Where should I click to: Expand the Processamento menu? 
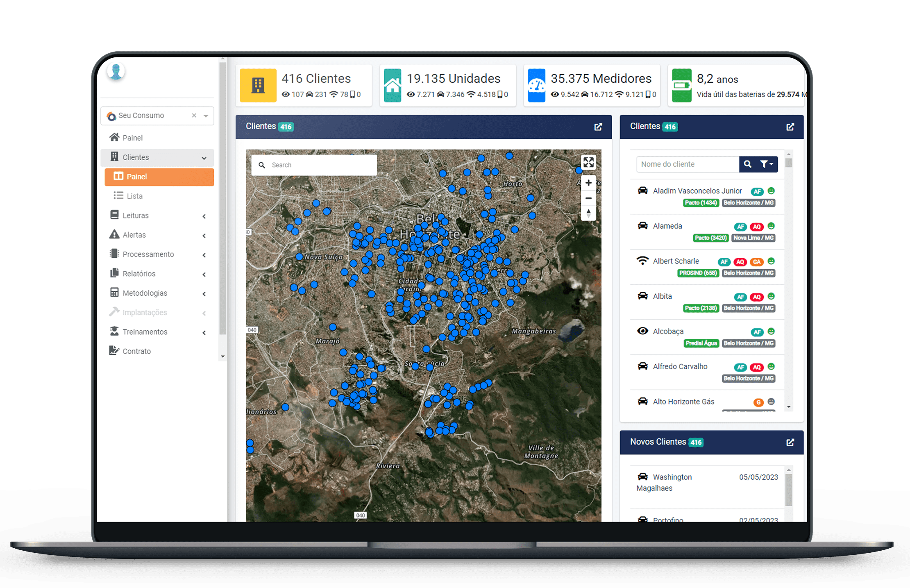[158, 254]
